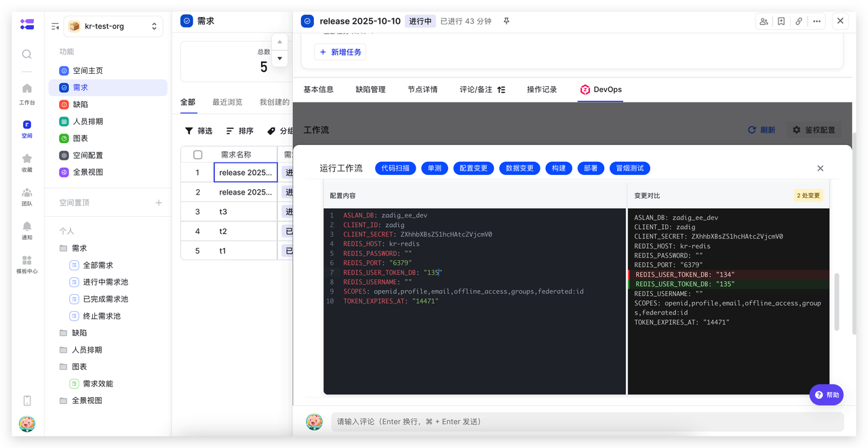868x448 pixels.
Task: Click the upper stepper arrow beside 总数
Action: click(279, 41)
